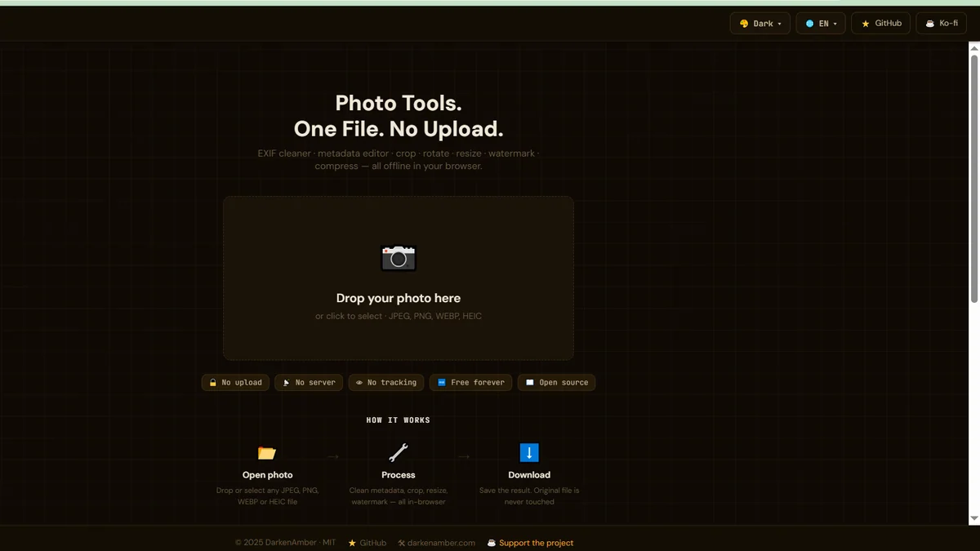Click the No tracking badge
The width and height of the screenshot is (980, 551).
click(x=385, y=382)
